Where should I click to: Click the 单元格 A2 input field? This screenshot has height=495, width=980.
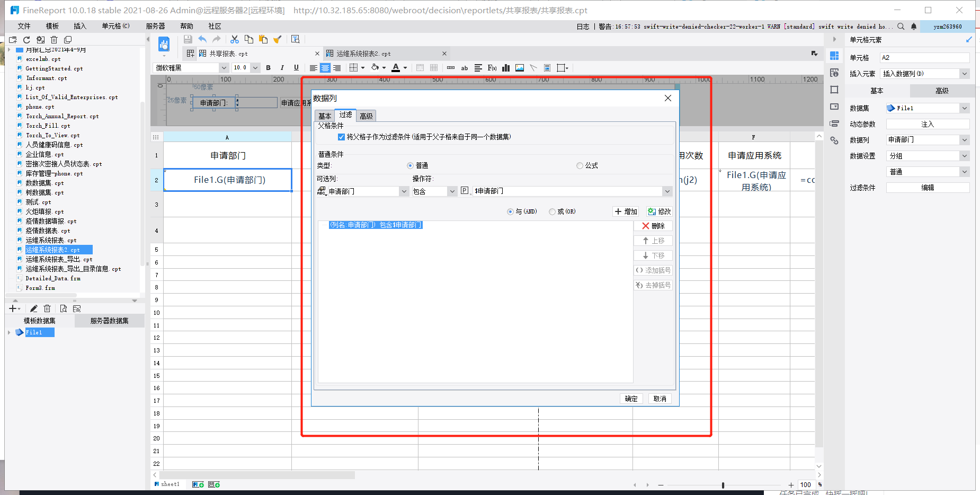tap(924, 58)
